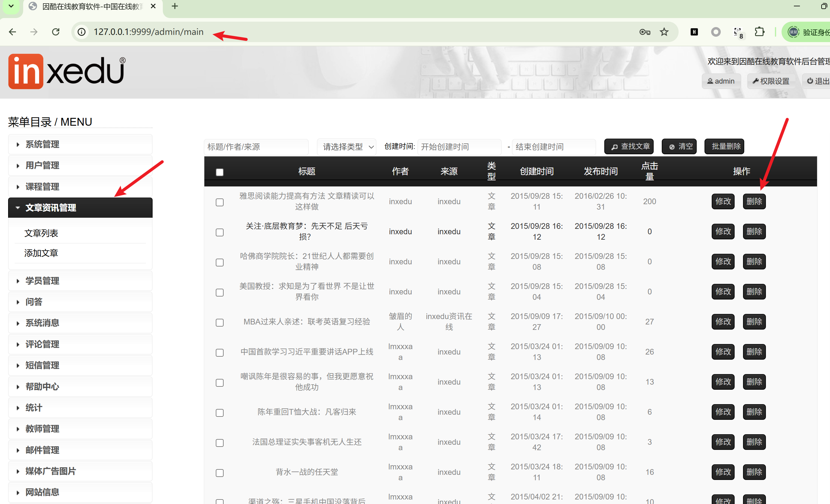Open the browser extensions puzzle icon
The image size is (830, 504).
(x=759, y=32)
